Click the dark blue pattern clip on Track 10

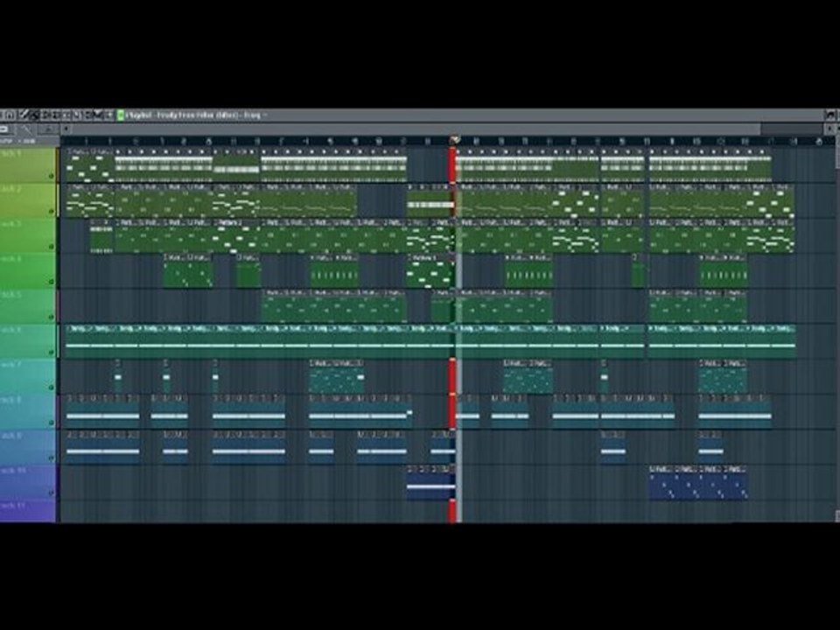(x=698, y=483)
